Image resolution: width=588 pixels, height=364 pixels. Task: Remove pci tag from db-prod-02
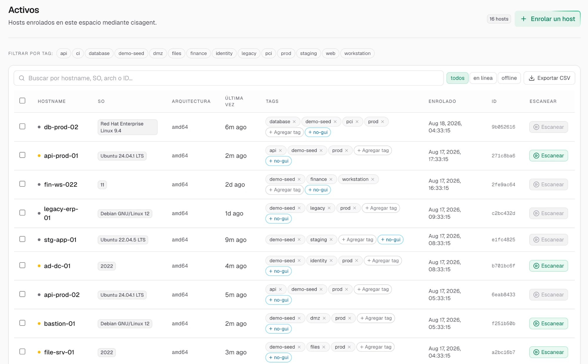point(357,122)
